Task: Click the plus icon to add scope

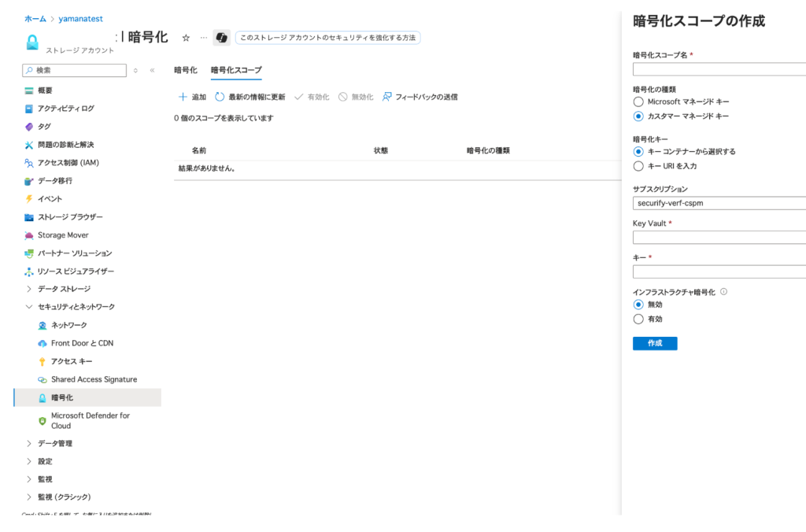Action: (x=183, y=97)
